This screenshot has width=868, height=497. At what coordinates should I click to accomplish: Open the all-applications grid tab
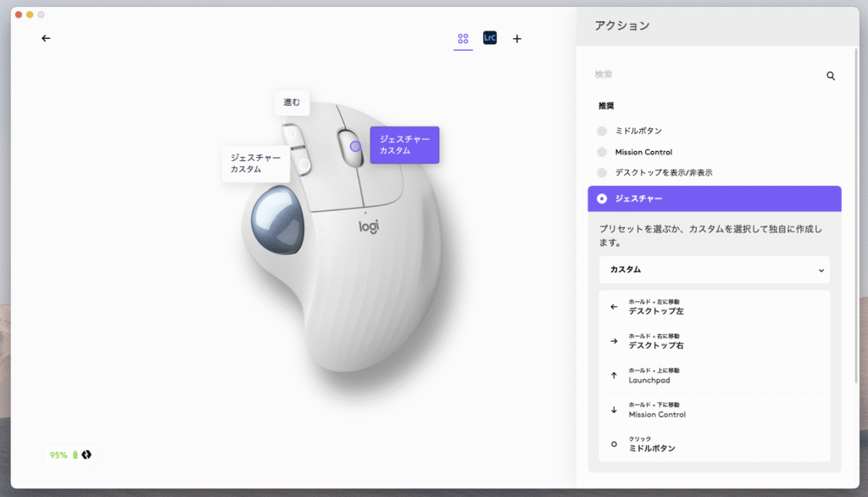(463, 38)
